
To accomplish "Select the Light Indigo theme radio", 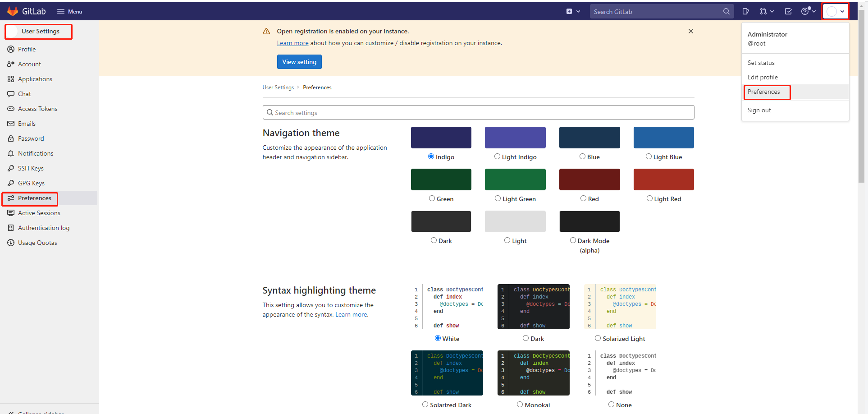I will tap(497, 156).
